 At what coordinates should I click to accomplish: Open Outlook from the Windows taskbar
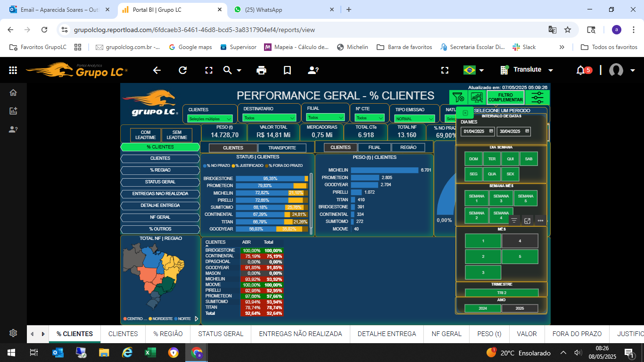(58, 353)
